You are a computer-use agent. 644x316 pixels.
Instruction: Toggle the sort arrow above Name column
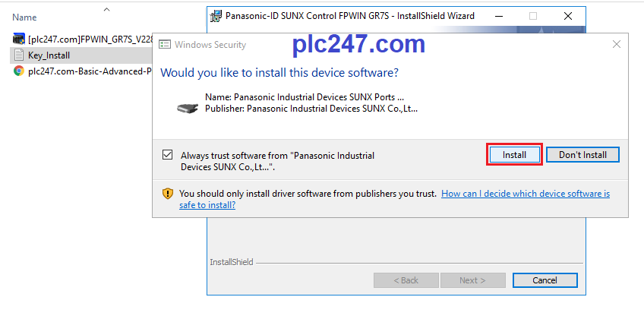[x=107, y=9]
